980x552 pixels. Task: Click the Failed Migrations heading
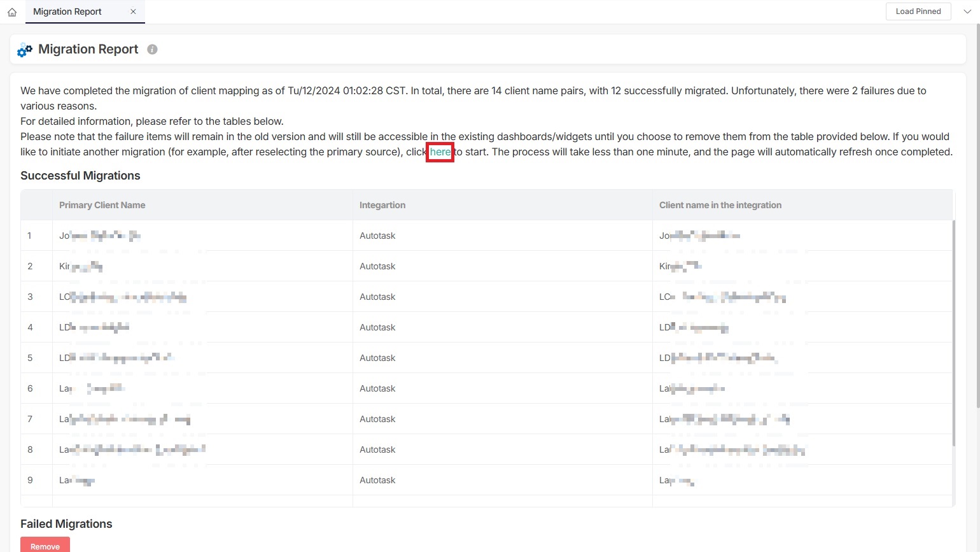pos(66,524)
